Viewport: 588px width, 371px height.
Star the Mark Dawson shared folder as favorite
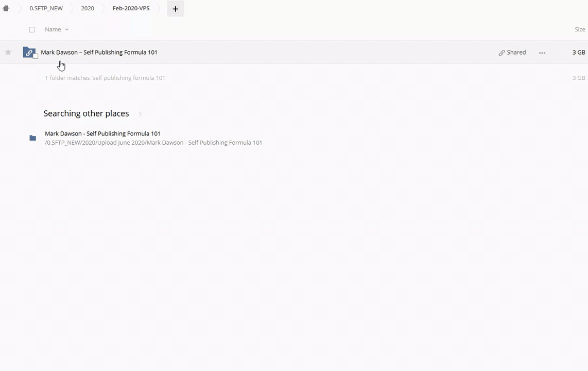tap(8, 52)
